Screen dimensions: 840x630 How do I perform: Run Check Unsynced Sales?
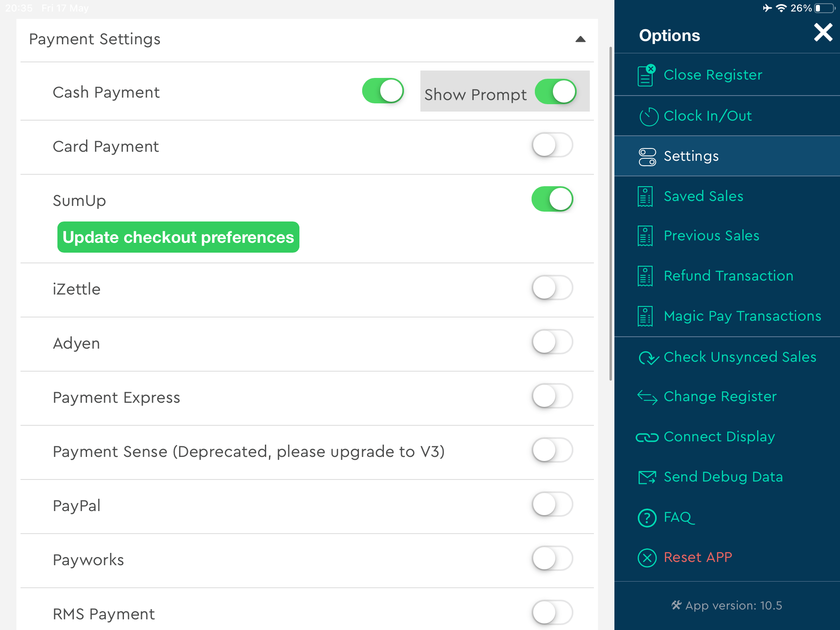[740, 357]
